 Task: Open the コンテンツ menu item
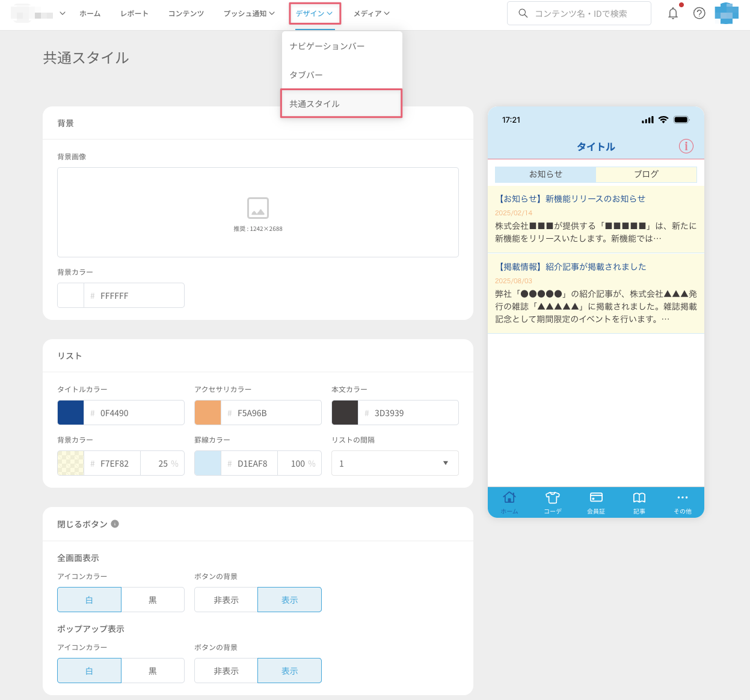(x=186, y=13)
